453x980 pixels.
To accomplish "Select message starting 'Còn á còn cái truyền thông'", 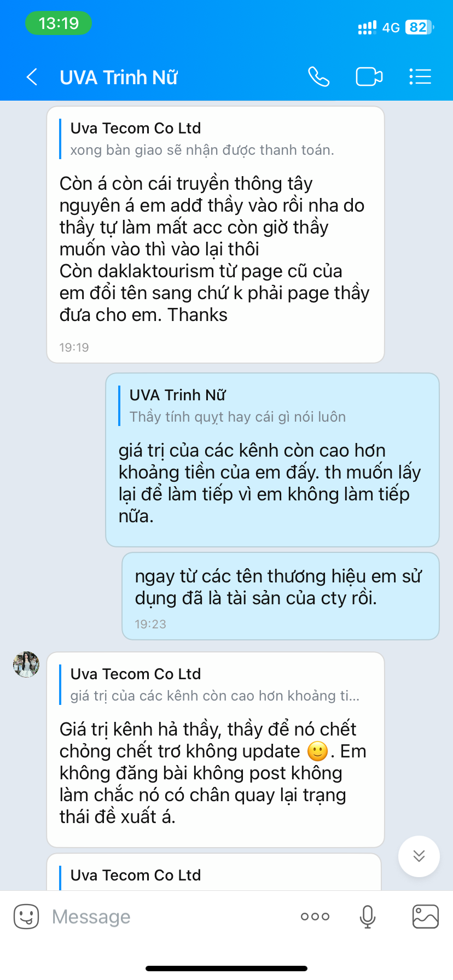I will click(216, 235).
